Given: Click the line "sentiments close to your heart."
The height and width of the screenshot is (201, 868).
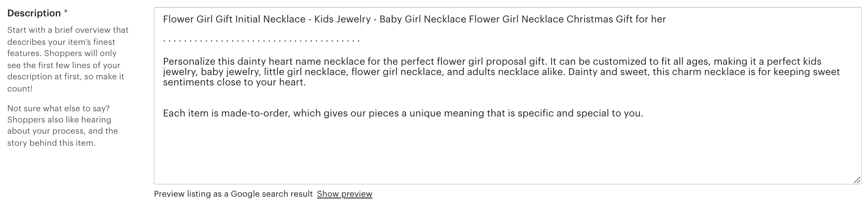Looking at the screenshot, I should [x=234, y=82].
